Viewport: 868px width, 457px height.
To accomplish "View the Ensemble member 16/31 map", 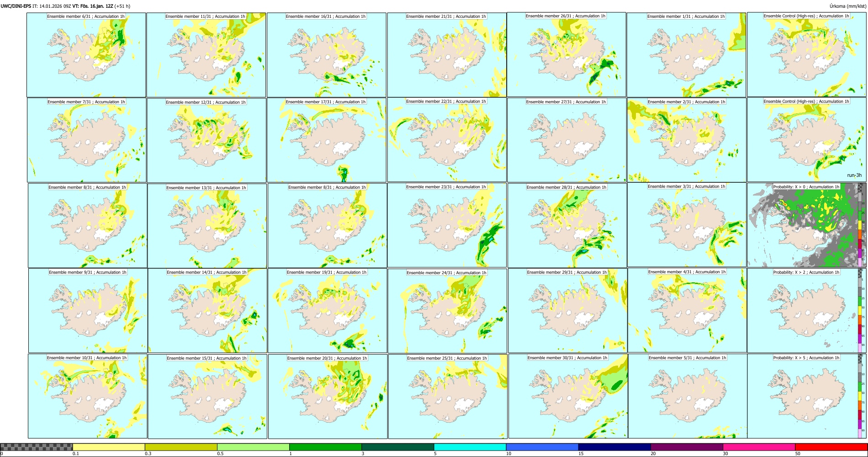I will coord(327,55).
